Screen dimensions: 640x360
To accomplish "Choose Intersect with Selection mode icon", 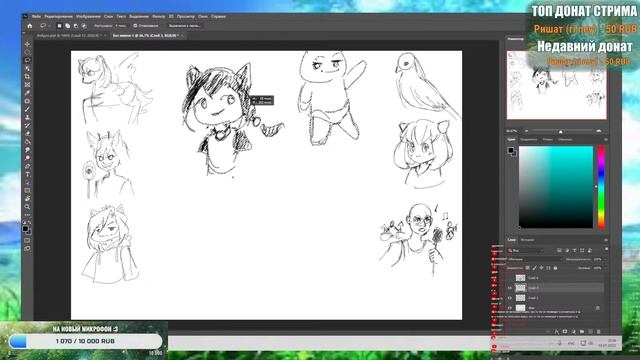I will 84,26.
